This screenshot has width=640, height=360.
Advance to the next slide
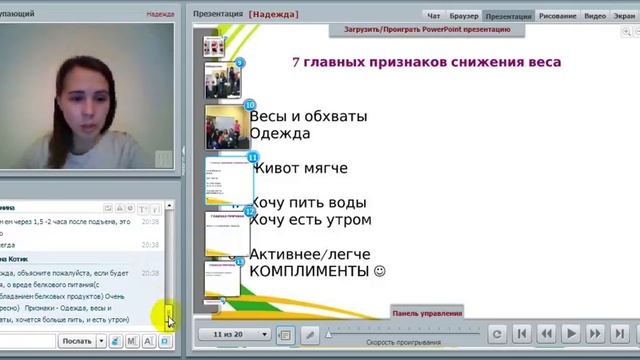coord(596,334)
